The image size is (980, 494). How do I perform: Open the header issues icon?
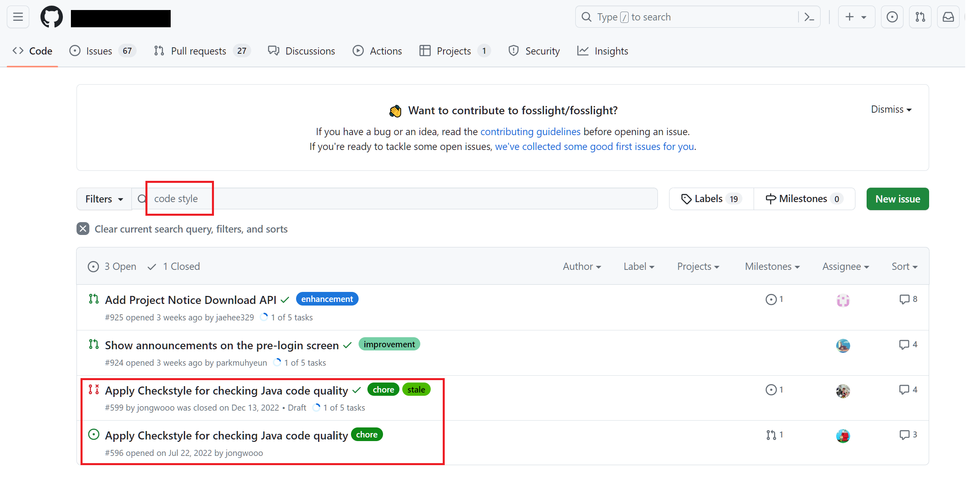pyautogui.click(x=892, y=17)
